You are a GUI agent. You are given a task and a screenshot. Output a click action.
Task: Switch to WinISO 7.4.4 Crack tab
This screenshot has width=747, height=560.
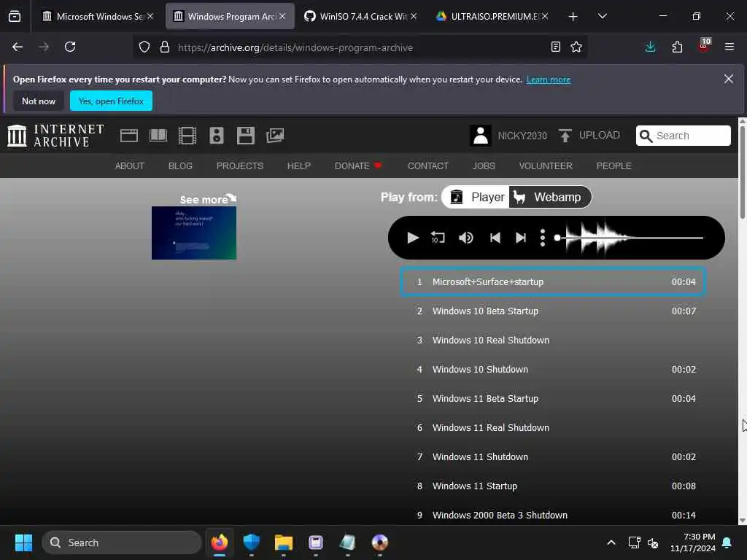(359, 16)
